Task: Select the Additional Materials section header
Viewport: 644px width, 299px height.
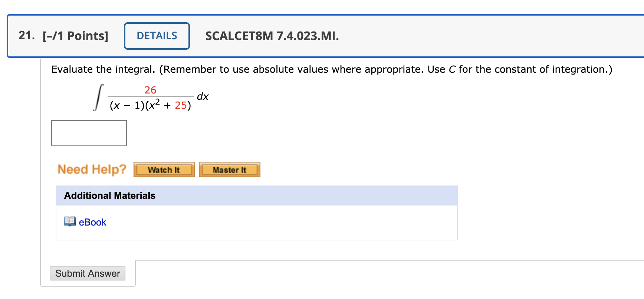Action: point(109,195)
